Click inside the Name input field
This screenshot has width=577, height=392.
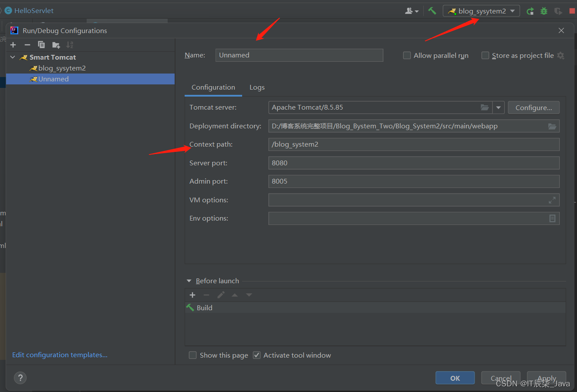[299, 55]
